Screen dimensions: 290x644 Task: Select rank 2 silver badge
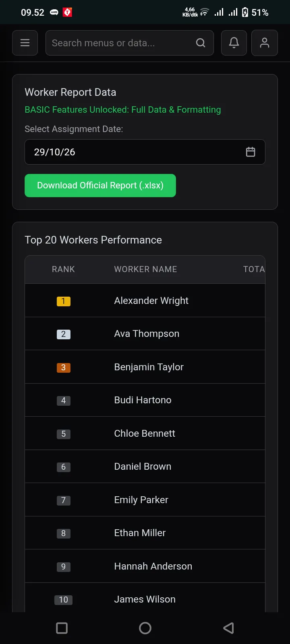coord(64,334)
